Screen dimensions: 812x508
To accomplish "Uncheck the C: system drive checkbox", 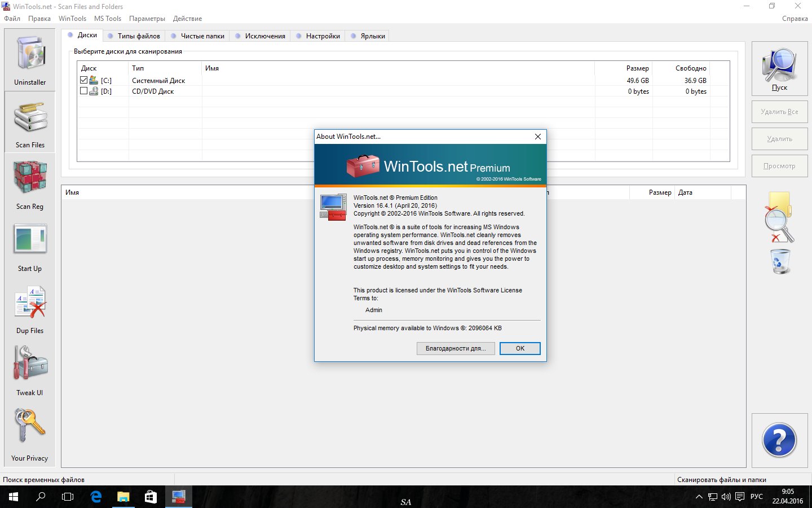I will pyautogui.click(x=84, y=80).
